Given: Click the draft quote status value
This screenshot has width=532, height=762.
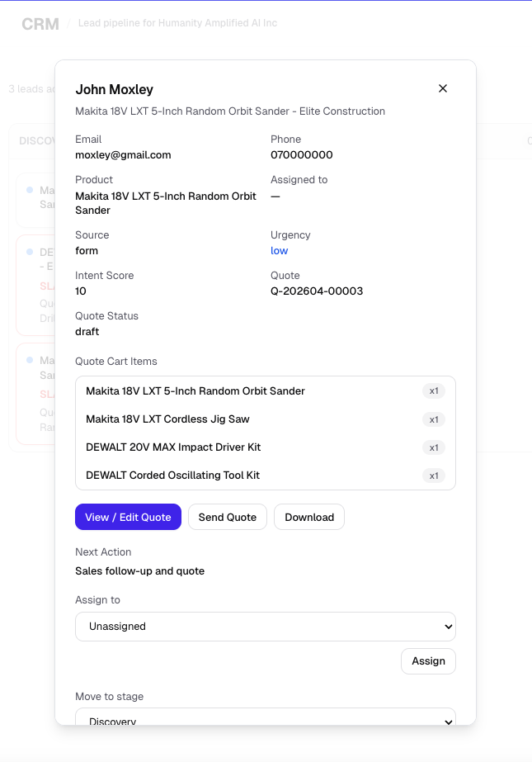Looking at the screenshot, I should point(87,331).
